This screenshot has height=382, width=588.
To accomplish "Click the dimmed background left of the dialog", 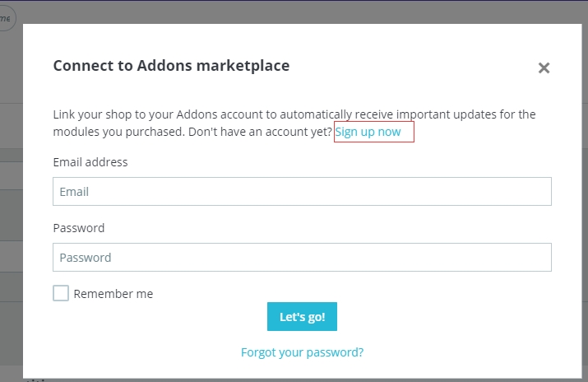I will [x=11, y=206].
